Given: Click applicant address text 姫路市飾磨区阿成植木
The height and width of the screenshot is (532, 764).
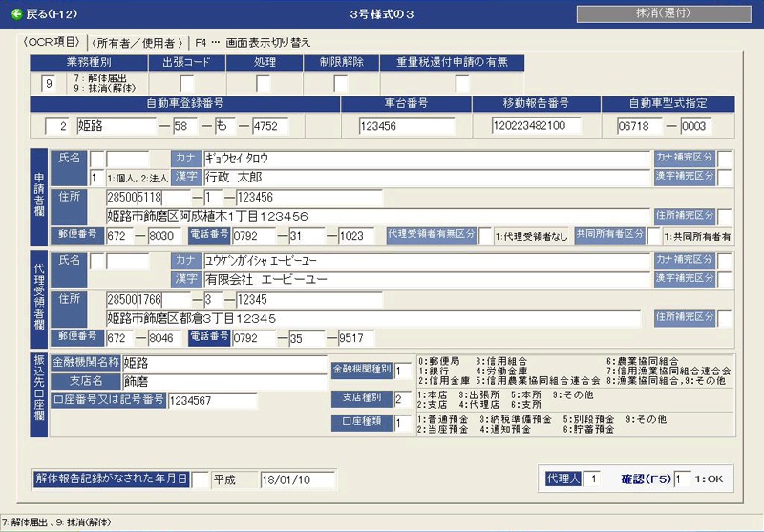Looking at the screenshot, I should tap(378, 216).
